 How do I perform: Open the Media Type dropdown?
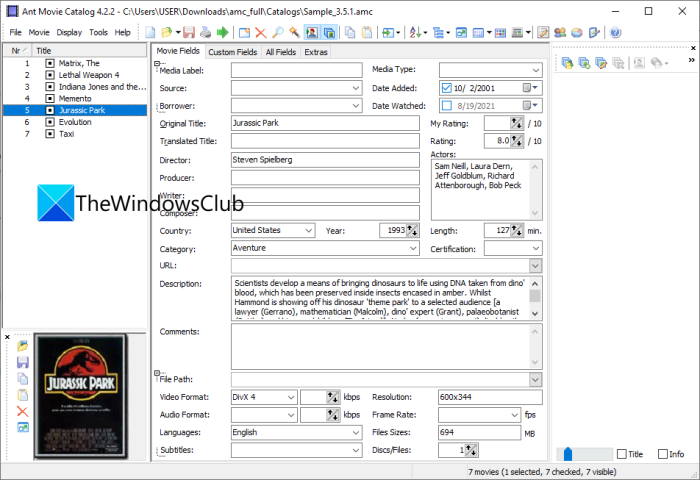pos(536,70)
